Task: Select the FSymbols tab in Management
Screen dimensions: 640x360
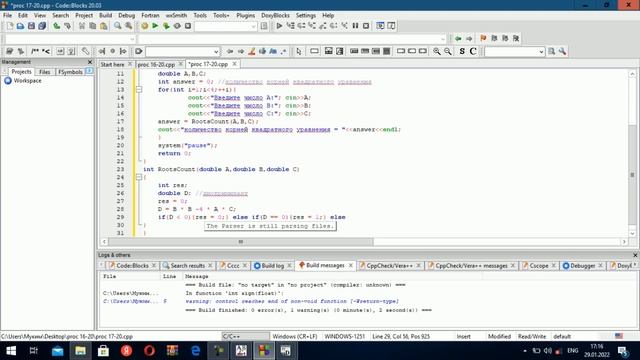Action: click(x=70, y=72)
